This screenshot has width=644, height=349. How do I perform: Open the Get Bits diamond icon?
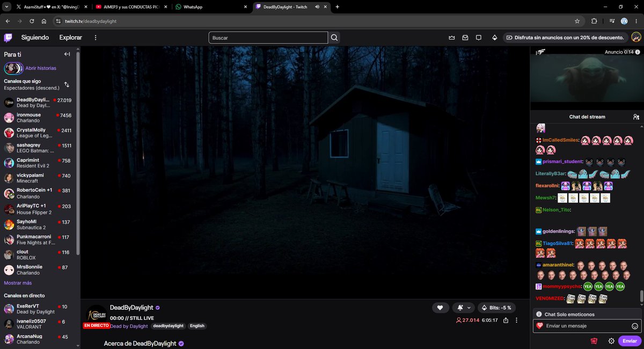[x=494, y=38]
